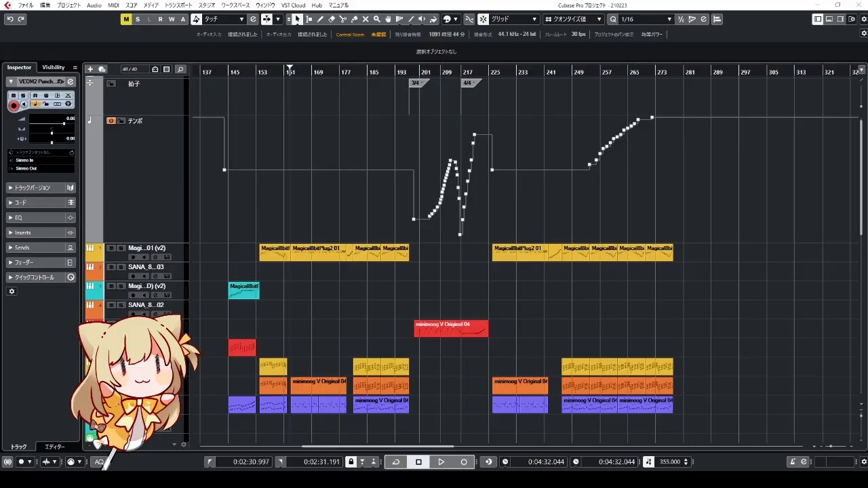
Task: Toggle the yellow M mute-all button
Action: coord(126,19)
